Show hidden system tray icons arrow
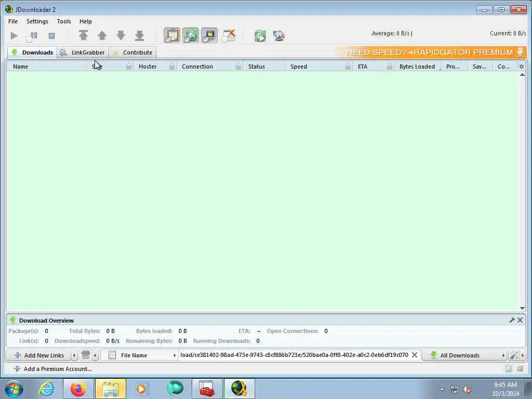Image resolution: width=532 pixels, height=399 pixels. point(442,390)
